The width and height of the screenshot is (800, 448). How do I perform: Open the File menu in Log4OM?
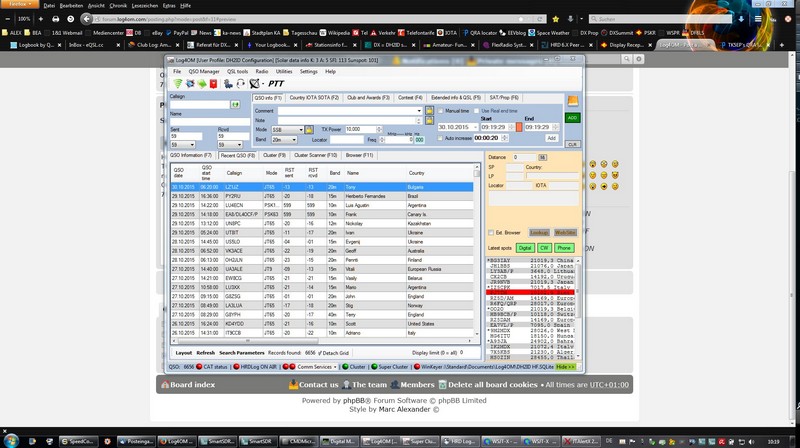tap(177, 71)
